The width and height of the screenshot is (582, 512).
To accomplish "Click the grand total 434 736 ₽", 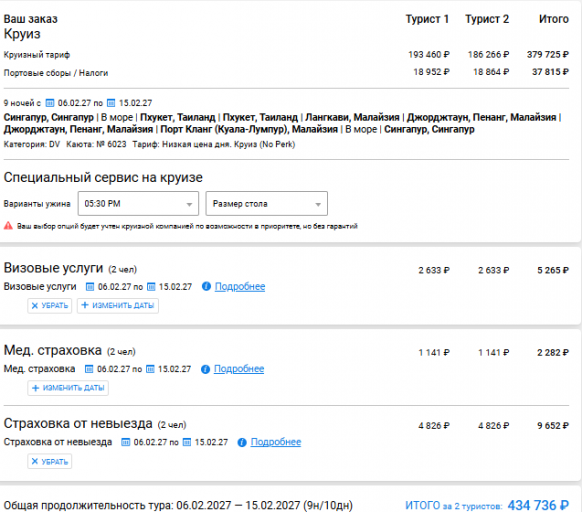I will (538, 505).
